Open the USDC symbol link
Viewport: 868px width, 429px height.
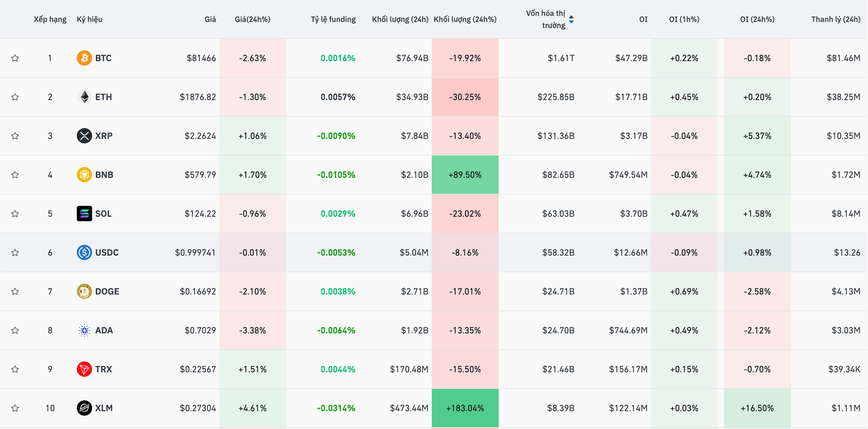pyautogui.click(x=107, y=253)
